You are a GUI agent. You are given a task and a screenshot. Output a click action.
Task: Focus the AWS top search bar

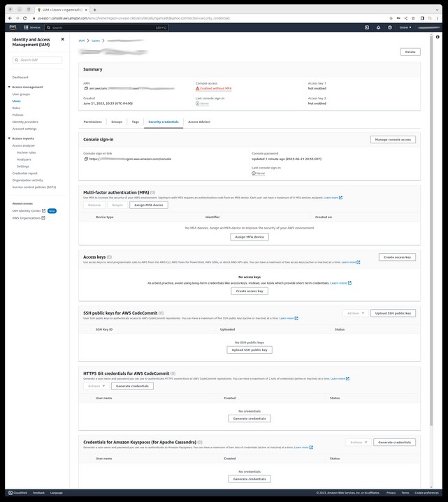[x=106, y=27]
